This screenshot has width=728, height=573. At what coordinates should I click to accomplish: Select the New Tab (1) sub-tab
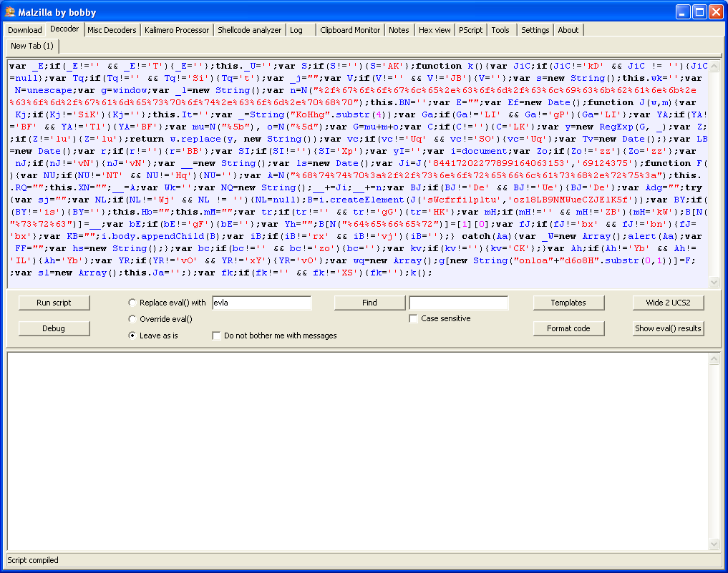(x=32, y=46)
